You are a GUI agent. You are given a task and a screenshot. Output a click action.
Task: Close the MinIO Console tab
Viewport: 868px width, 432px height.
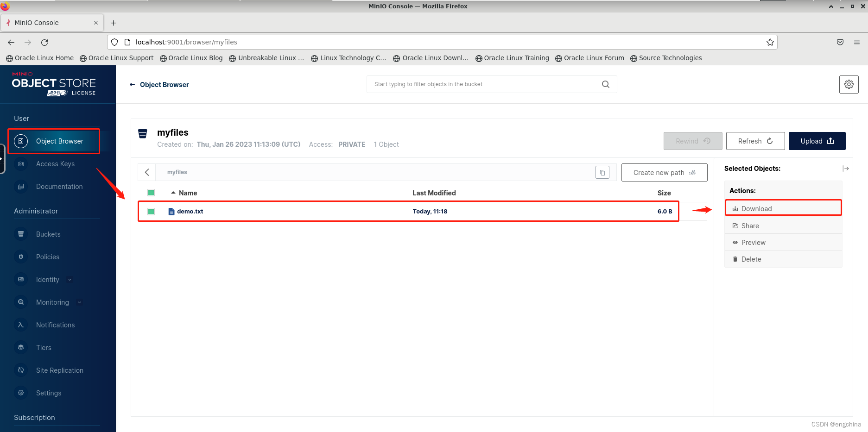(96, 23)
